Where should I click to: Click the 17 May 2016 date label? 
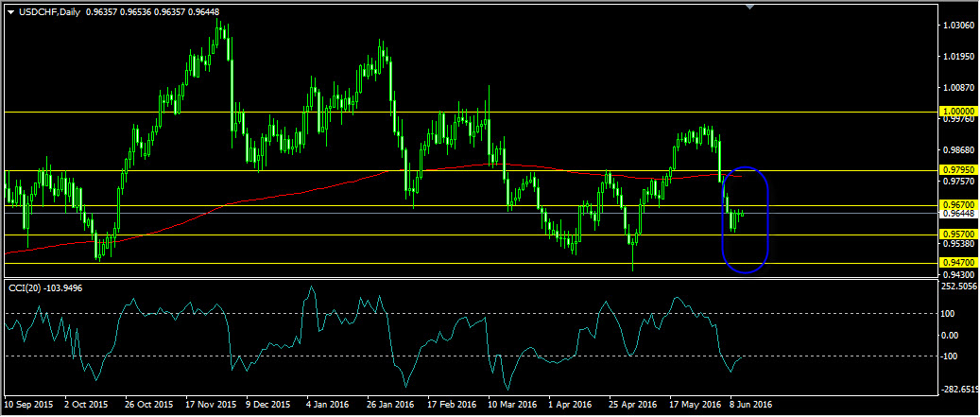[693, 405]
